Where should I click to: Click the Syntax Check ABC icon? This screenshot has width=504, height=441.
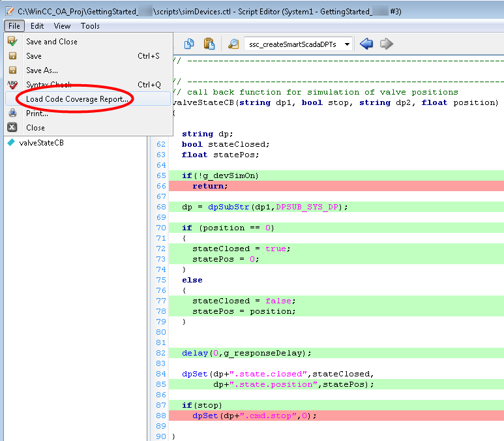point(12,85)
